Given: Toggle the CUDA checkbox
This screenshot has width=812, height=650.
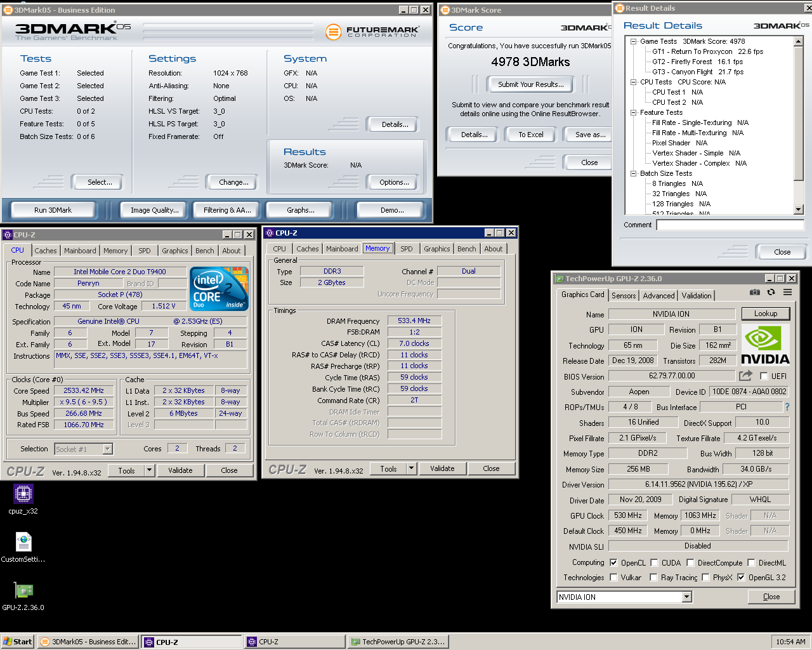Looking at the screenshot, I should click(x=654, y=562).
